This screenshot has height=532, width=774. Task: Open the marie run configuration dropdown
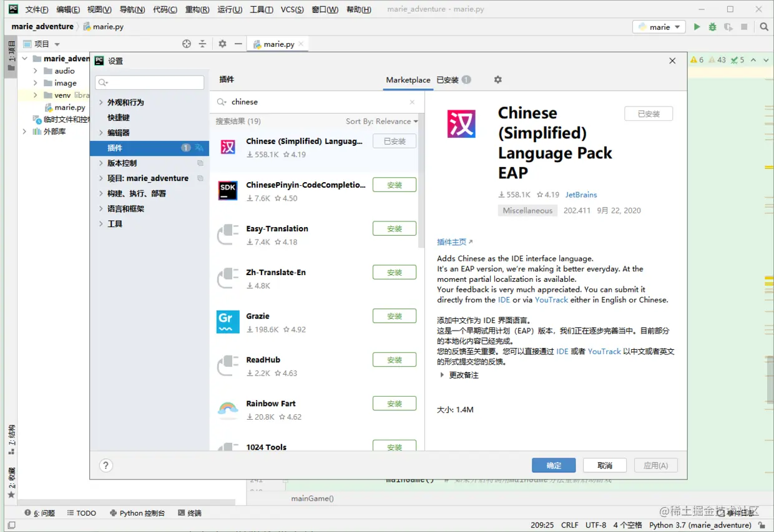pos(659,27)
